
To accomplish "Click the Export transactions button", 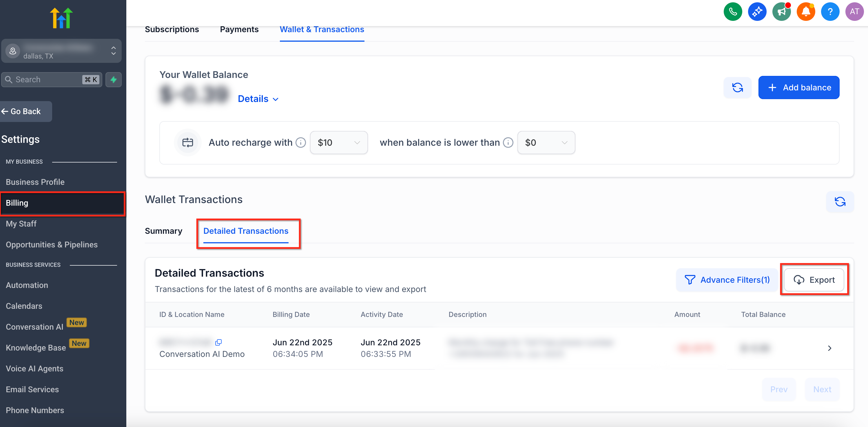I will (x=814, y=280).
